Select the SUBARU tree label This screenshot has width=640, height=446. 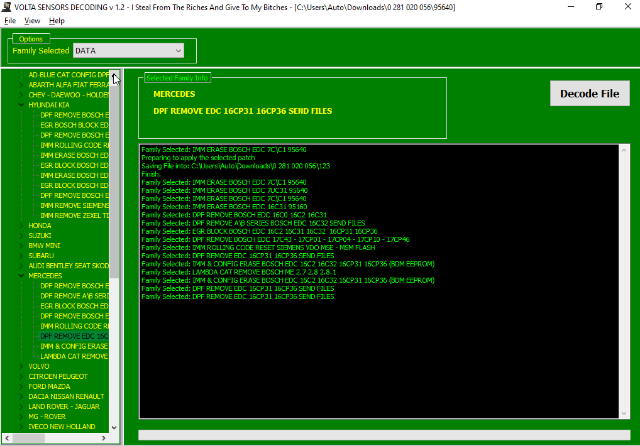pos(41,256)
